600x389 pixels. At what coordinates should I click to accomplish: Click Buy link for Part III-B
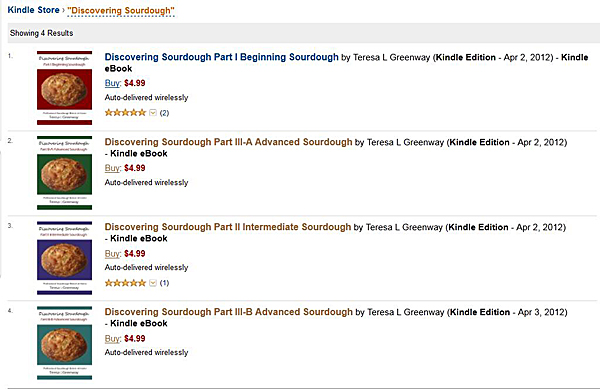click(x=112, y=339)
